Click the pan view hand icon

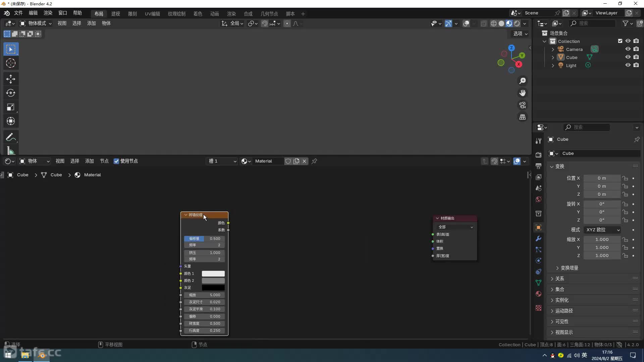(523, 93)
